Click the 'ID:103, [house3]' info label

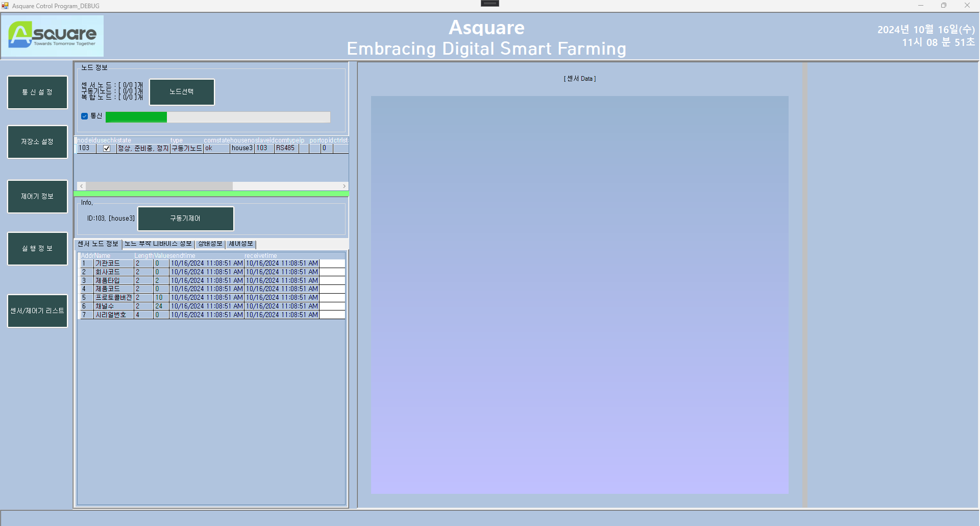click(111, 219)
